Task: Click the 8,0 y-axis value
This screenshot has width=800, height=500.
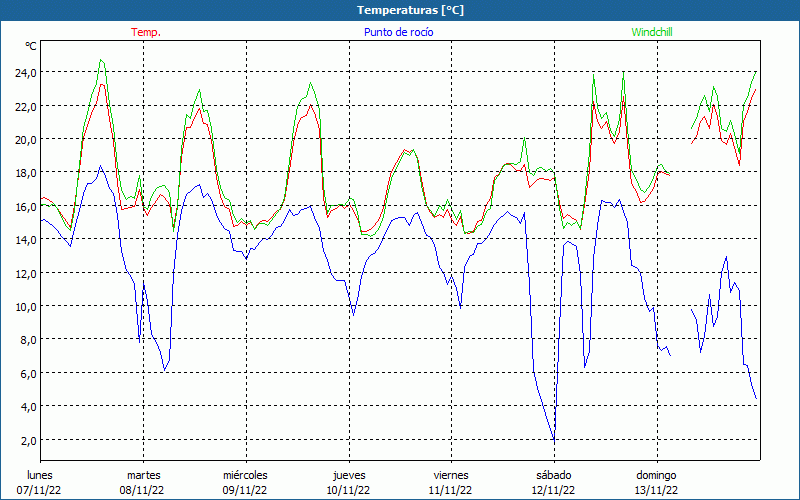Action: click(28, 340)
